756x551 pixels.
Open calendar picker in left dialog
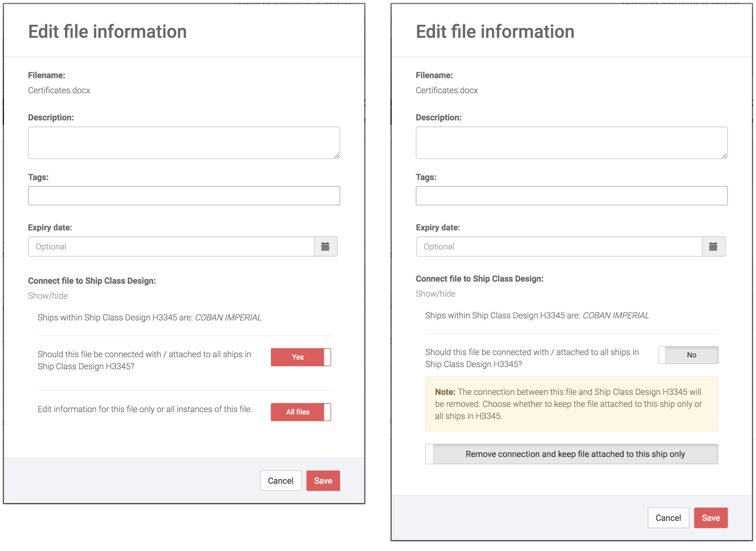click(x=325, y=246)
